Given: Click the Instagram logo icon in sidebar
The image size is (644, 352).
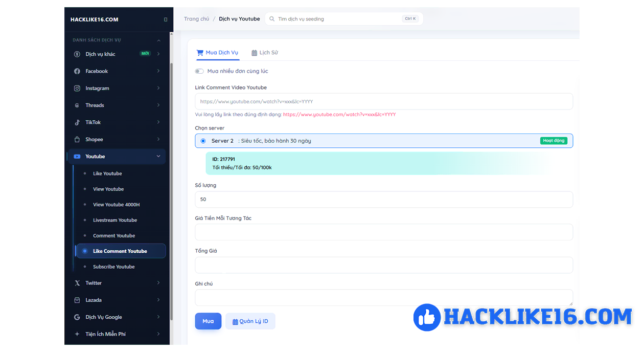Looking at the screenshot, I should (77, 88).
